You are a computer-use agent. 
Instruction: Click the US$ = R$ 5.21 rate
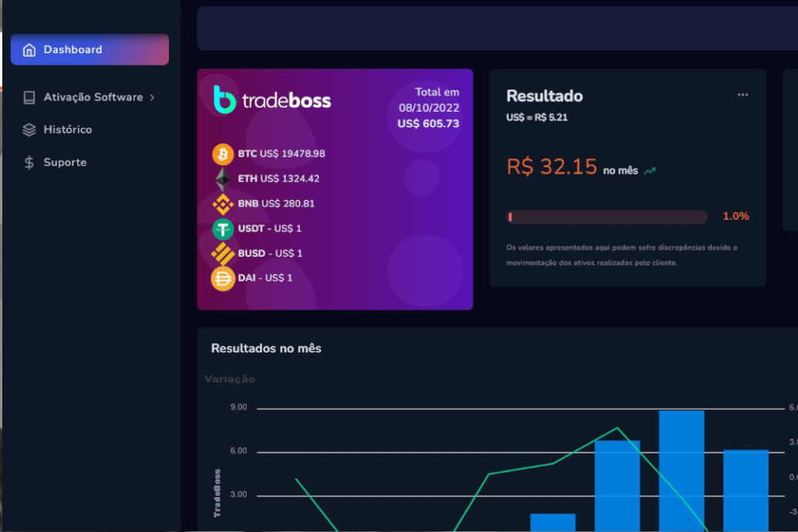537,118
